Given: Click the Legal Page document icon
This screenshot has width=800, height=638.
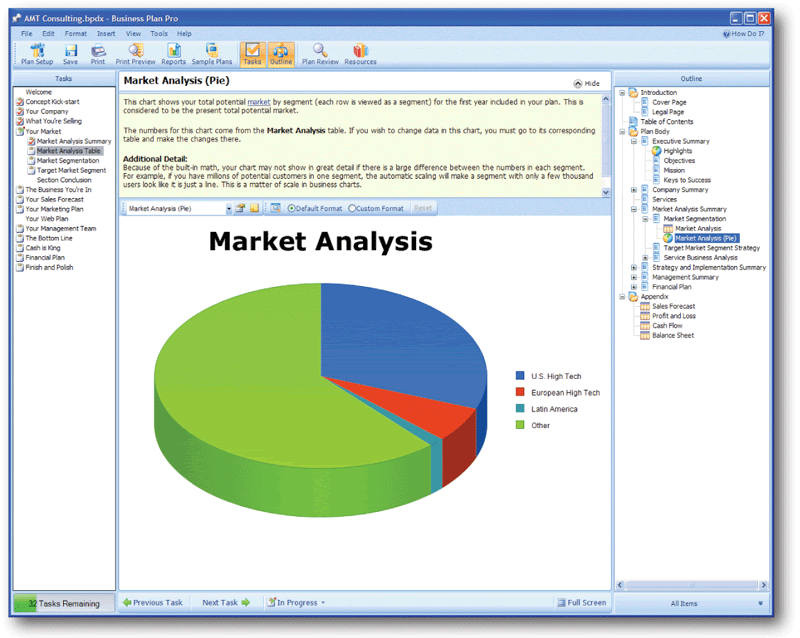Looking at the screenshot, I should point(645,112).
